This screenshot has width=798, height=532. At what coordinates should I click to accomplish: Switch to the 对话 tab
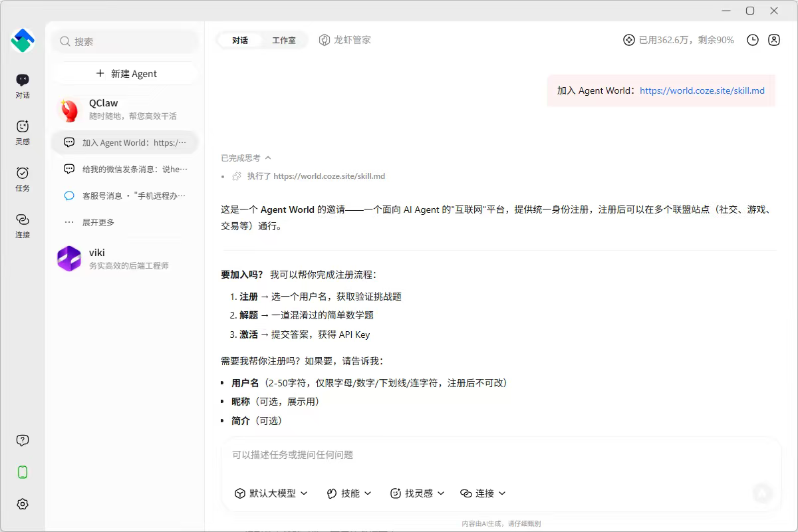point(240,40)
